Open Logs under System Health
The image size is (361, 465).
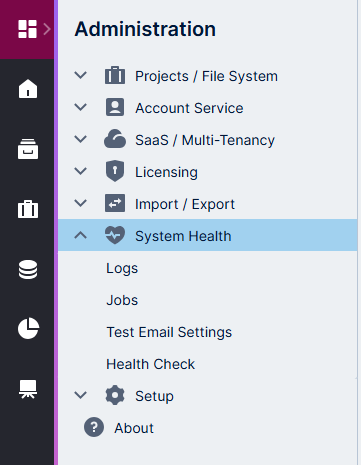pyautogui.click(x=122, y=269)
